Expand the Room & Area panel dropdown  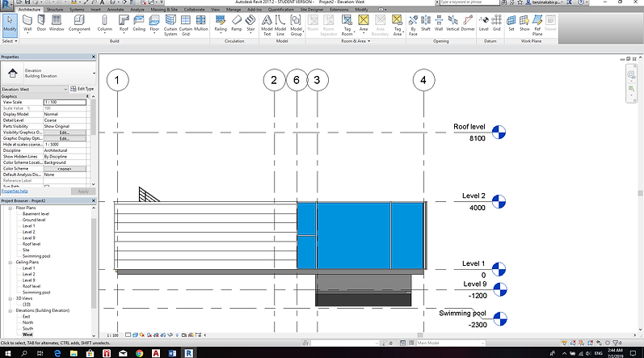(356, 41)
